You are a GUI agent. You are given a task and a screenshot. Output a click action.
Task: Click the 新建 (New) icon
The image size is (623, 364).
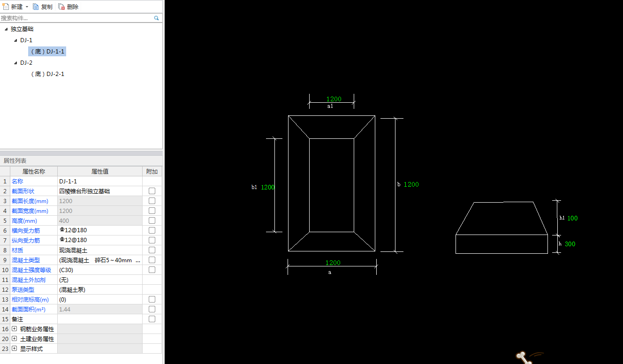(x=6, y=7)
